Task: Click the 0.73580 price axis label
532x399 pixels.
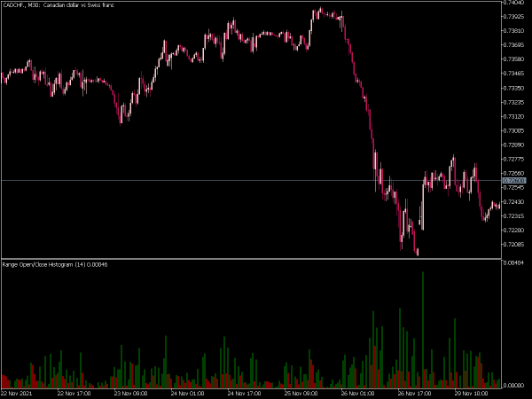Action: [x=514, y=59]
